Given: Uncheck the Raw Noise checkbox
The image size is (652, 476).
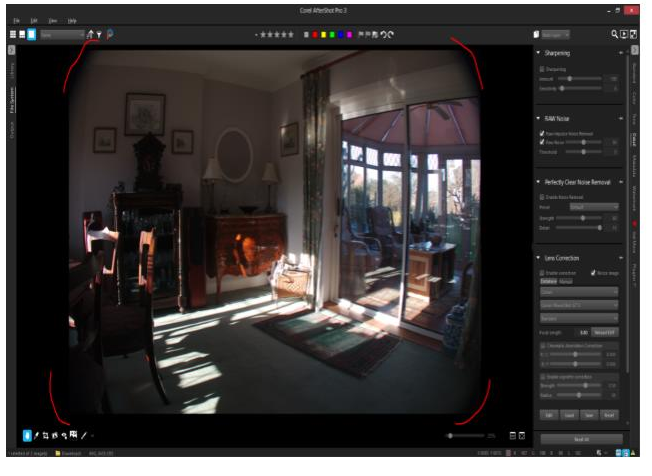Looking at the screenshot, I should click(x=542, y=142).
